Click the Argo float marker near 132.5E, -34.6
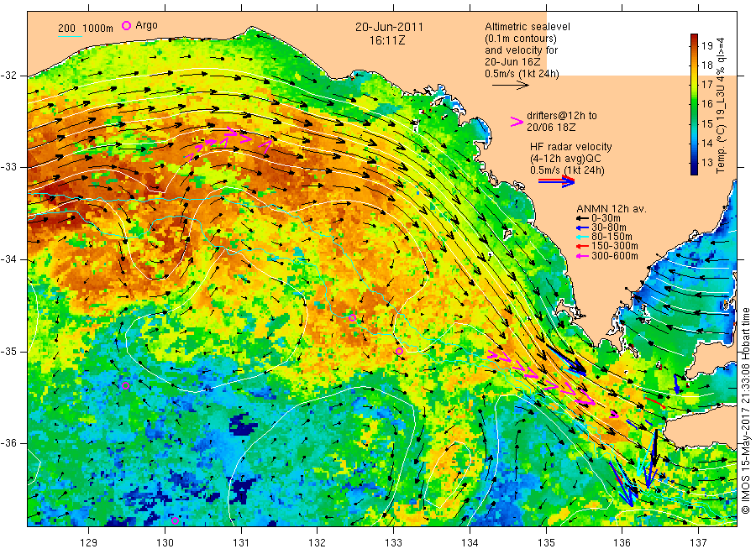756x554 pixels. point(353,318)
